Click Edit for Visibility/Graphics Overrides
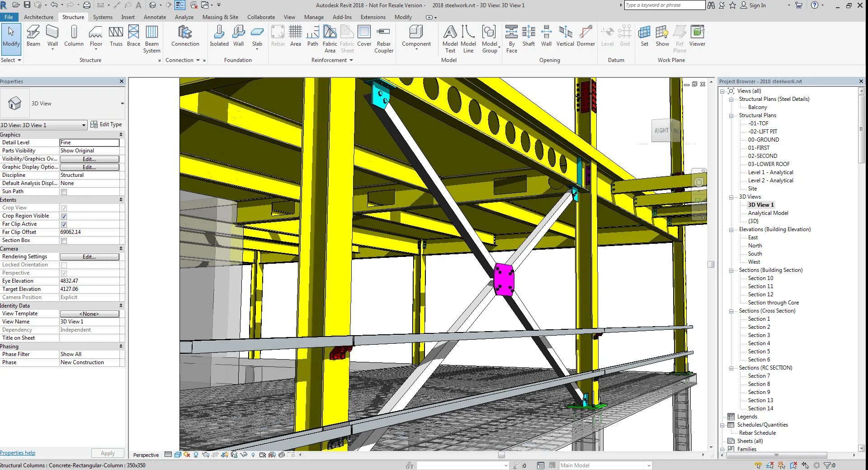The height and width of the screenshot is (470, 868). 90,159
